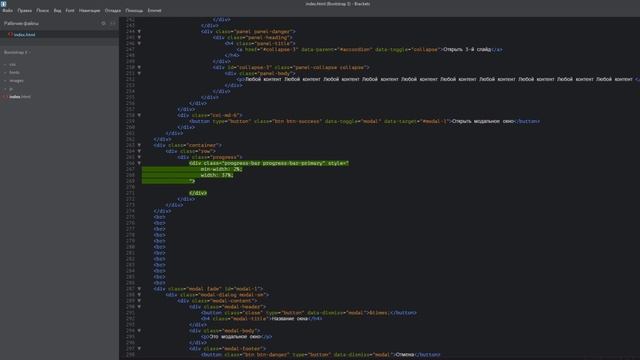Collapse fold arrow beside row div line
This screenshot has height=360, width=640.
tap(139, 151)
